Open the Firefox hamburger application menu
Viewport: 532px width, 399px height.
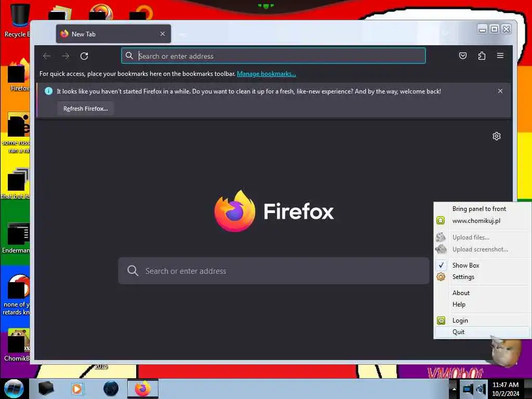tap(500, 56)
